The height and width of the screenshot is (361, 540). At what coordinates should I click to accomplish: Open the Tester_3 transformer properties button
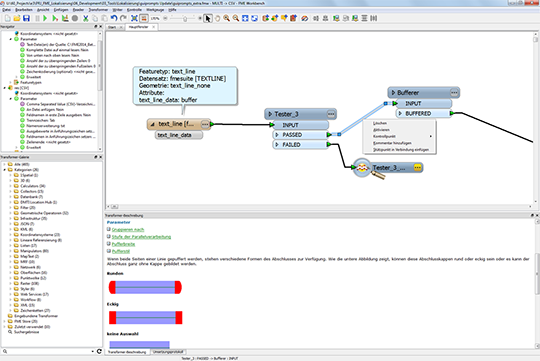331,114
